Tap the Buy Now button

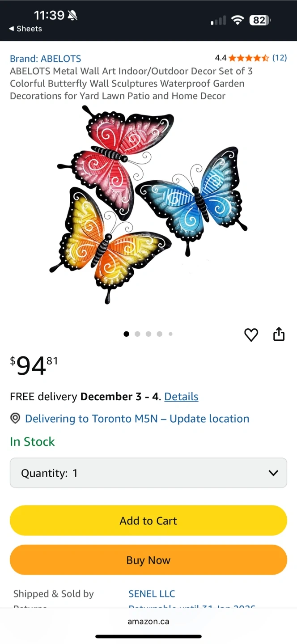[148, 560]
